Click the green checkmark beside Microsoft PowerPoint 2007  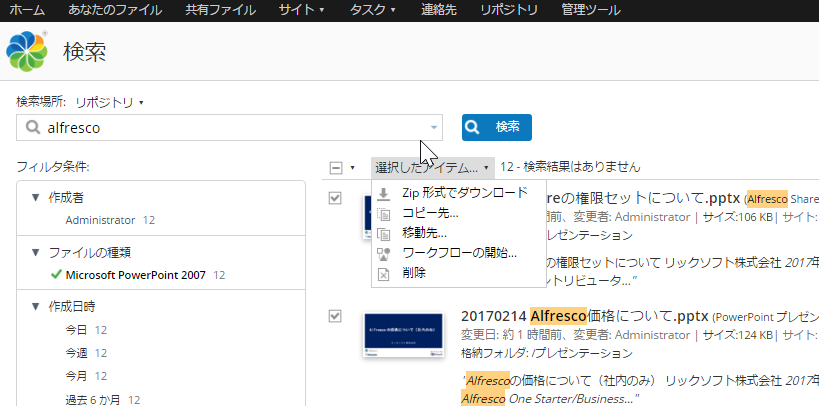pos(56,274)
